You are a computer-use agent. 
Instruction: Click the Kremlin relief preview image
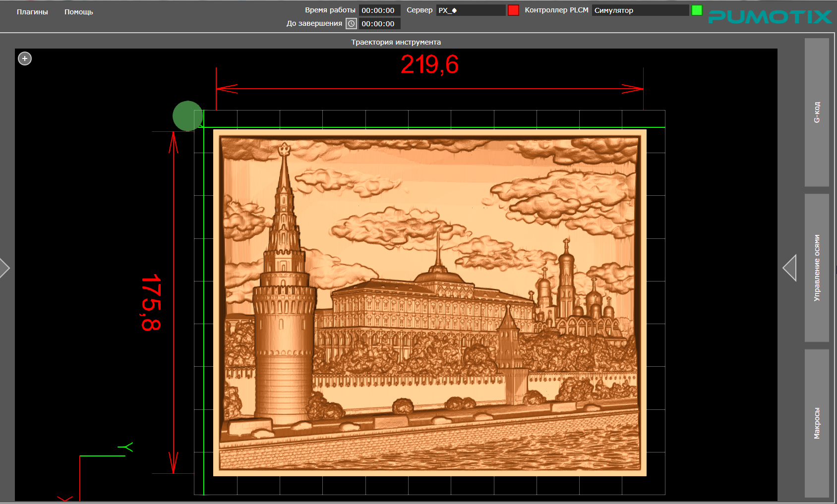(x=430, y=303)
